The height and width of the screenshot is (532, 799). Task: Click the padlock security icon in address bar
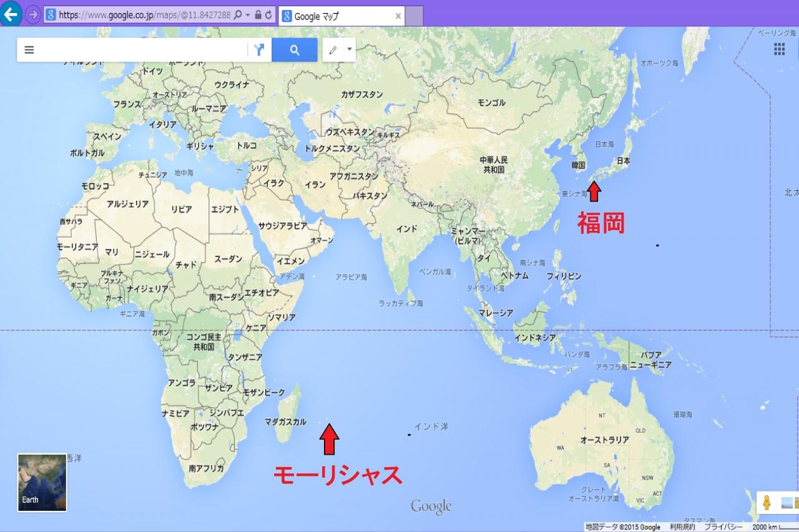click(258, 15)
